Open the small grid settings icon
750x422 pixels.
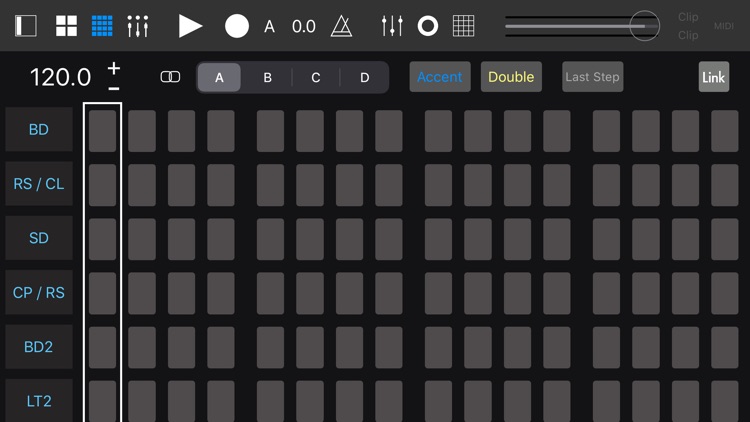[x=463, y=26]
